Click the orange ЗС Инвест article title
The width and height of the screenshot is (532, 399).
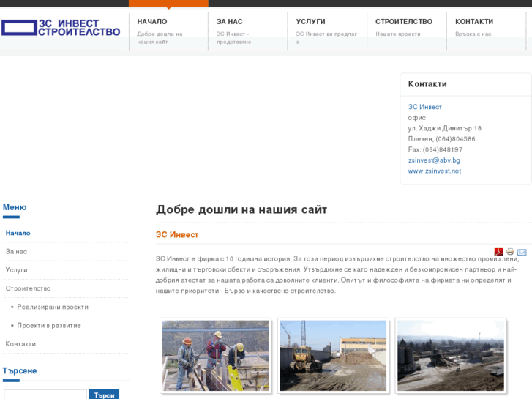pyautogui.click(x=177, y=235)
